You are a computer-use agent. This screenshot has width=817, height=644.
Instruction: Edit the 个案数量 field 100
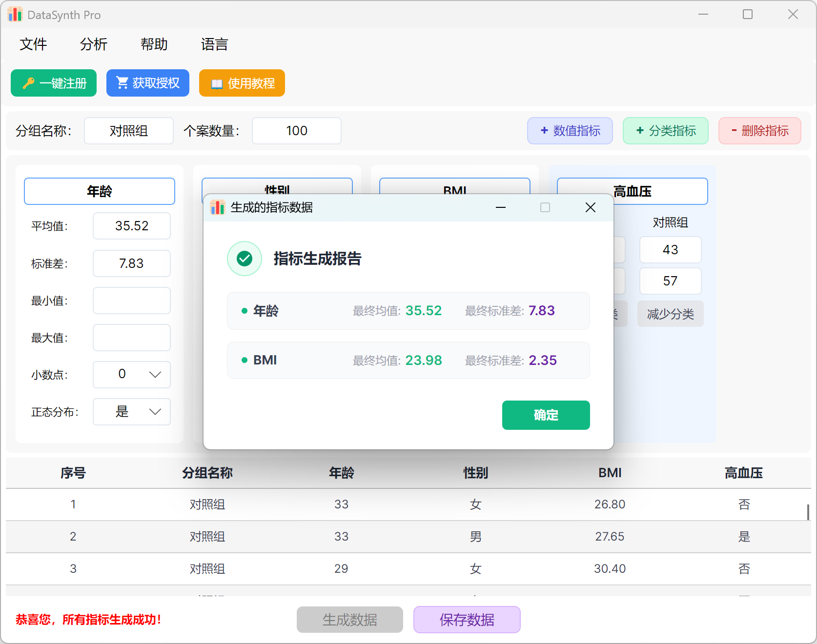[x=297, y=131]
